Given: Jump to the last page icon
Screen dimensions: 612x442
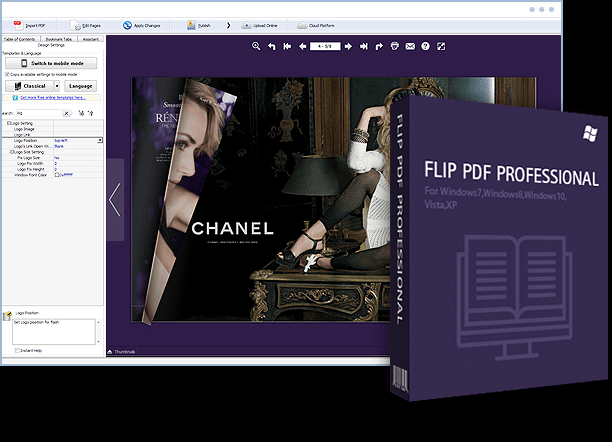Looking at the screenshot, I should pyautogui.click(x=364, y=46).
